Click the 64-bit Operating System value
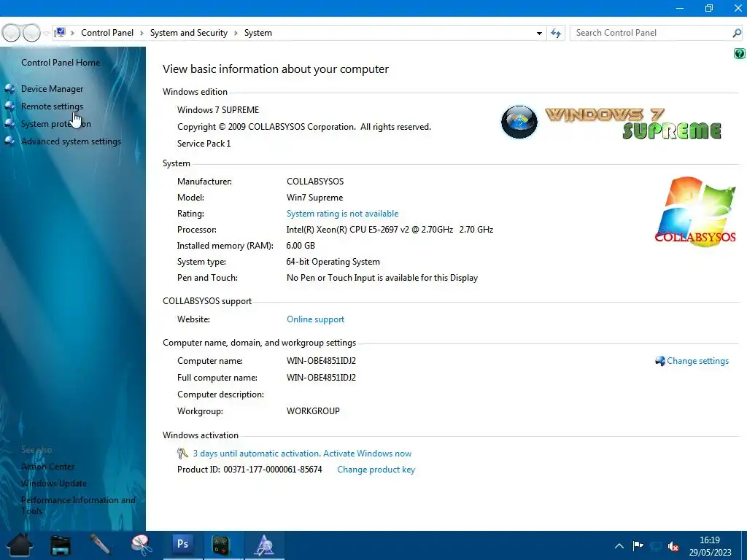 [333, 262]
